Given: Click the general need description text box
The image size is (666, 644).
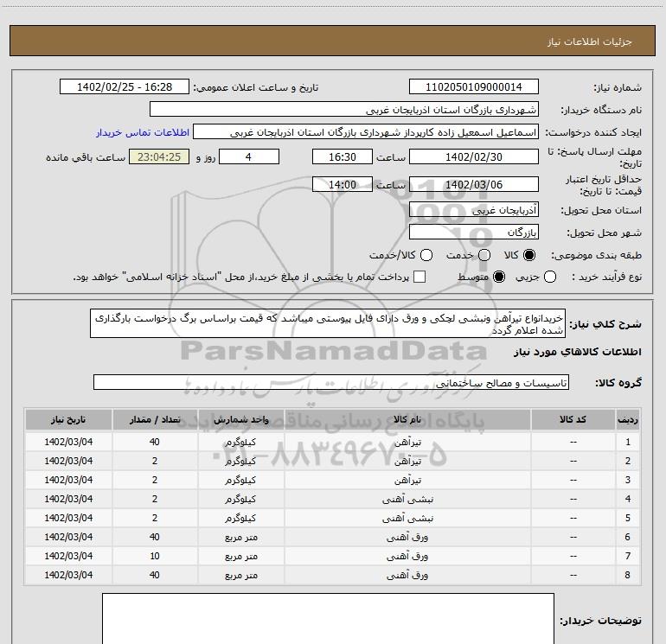Looking at the screenshot, I should pos(328,324).
